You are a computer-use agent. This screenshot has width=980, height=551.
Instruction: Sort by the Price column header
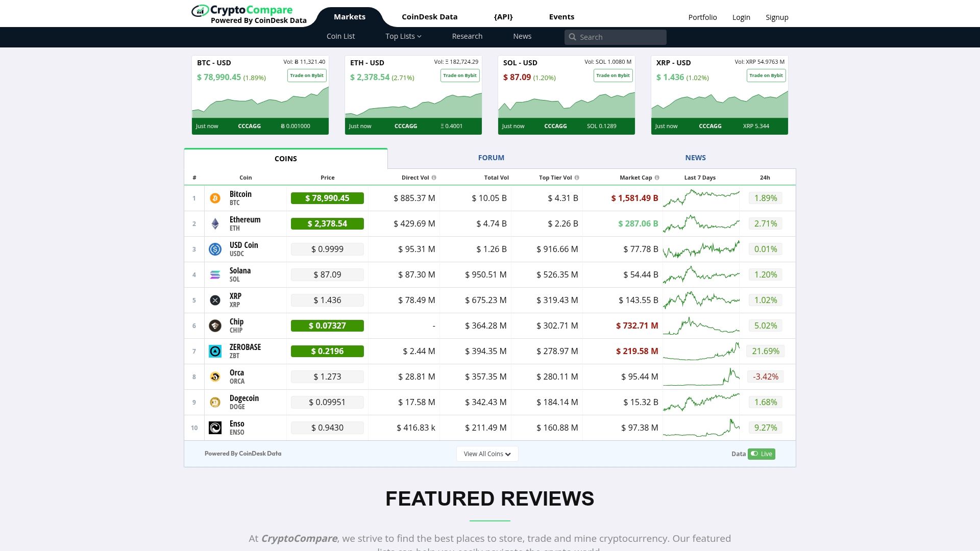click(x=328, y=178)
